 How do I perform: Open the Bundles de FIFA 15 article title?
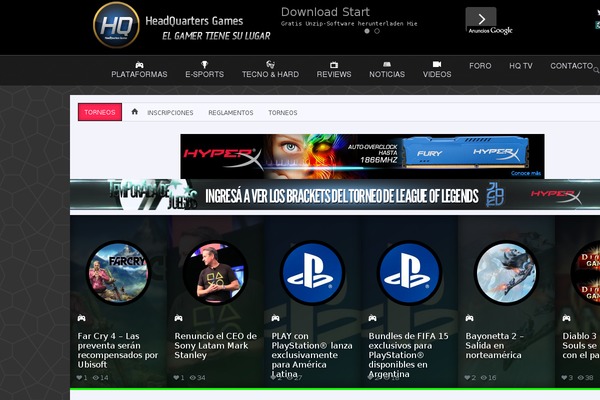408,355
